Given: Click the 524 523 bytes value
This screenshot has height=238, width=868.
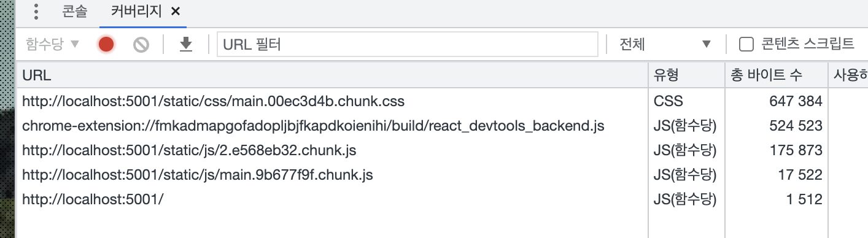Looking at the screenshot, I should click(796, 126).
